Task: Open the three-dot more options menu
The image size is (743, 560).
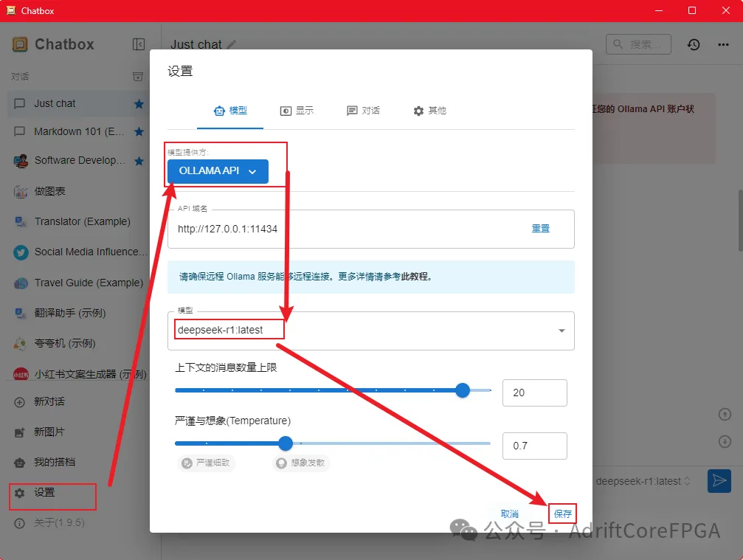Action: [x=723, y=44]
